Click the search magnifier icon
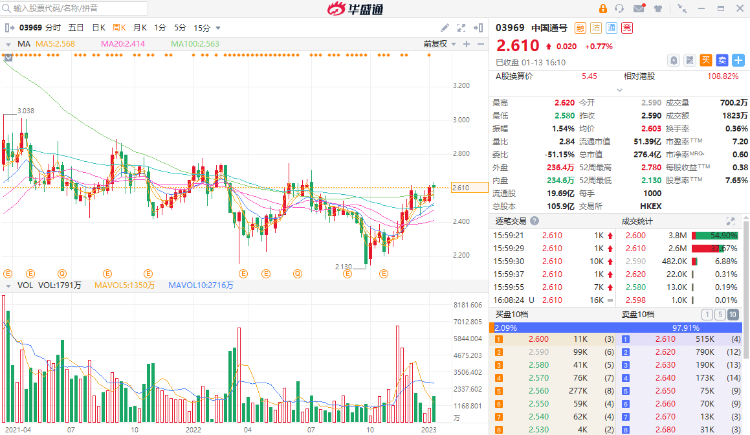Screen dimensions: 750x435 tap(7, 8)
